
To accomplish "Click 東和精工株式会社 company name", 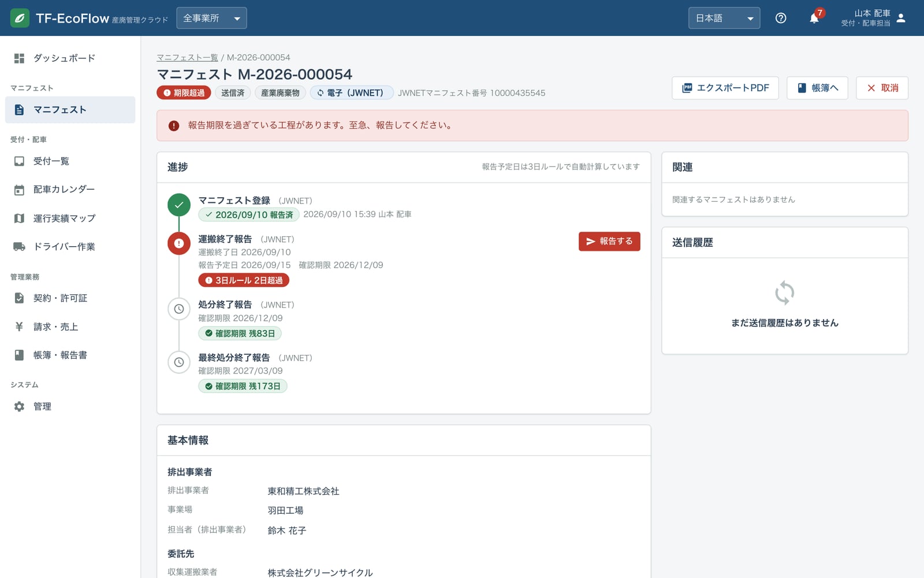I will 303,491.
